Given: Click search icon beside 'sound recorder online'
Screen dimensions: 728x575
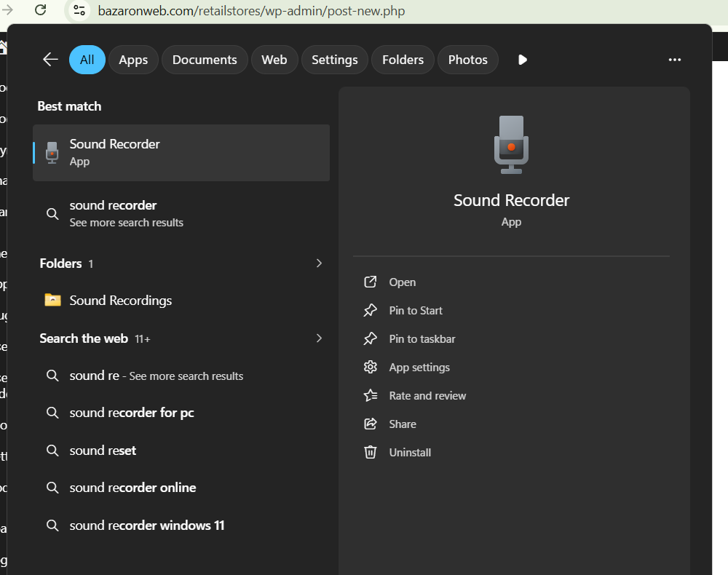Looking at the screenshot, I should tap(52, 487).
